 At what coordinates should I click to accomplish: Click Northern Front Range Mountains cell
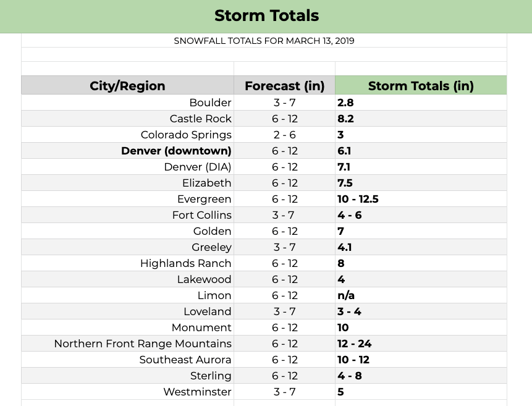[x=127, y=344]
